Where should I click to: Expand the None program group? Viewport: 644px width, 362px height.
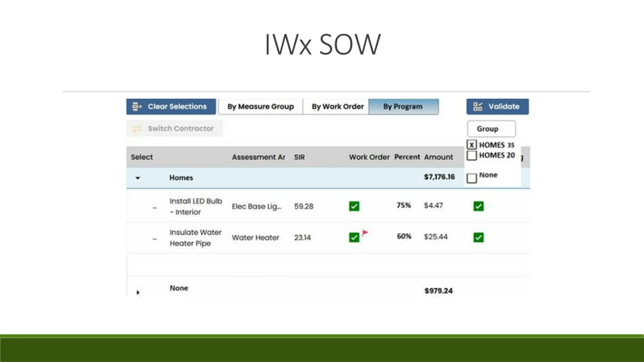tap(138, 292)
